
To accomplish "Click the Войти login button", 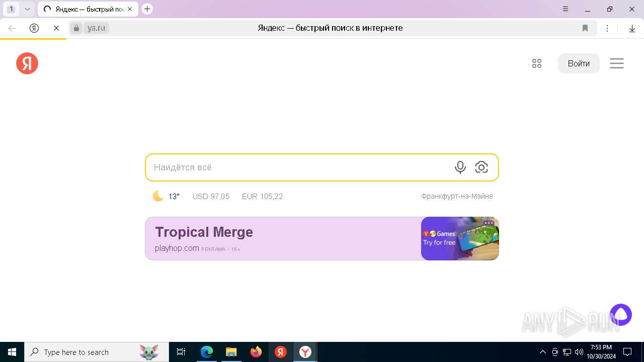I will tap(579, 63).
